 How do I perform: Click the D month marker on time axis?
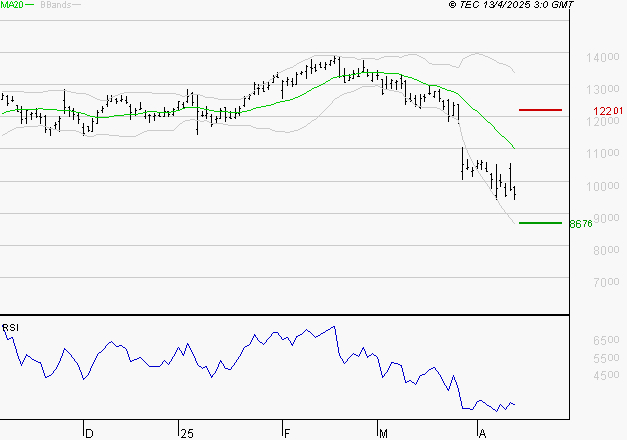coord(89,434)
